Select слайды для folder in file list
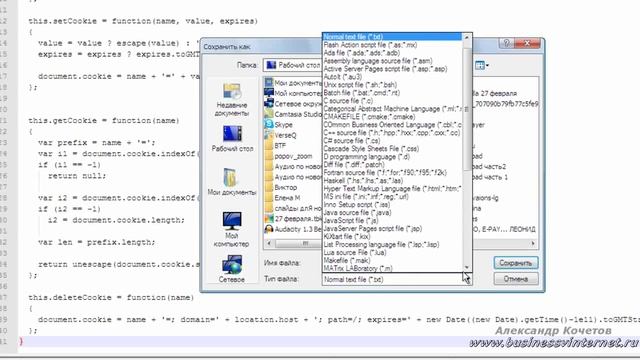 293,208
